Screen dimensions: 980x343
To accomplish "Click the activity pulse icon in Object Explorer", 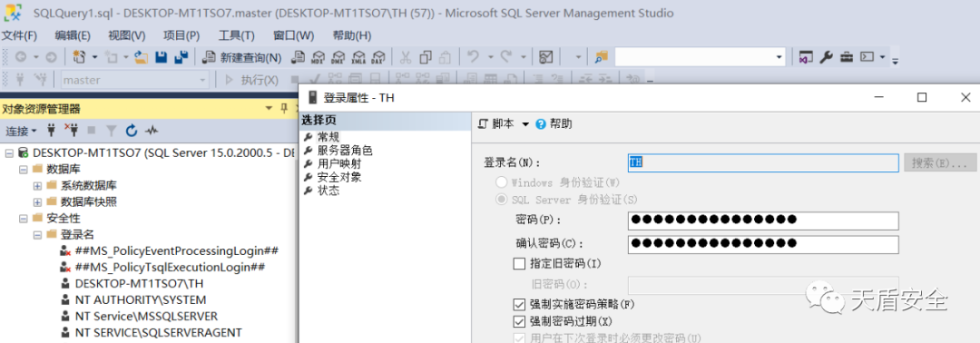I will 152,131.
